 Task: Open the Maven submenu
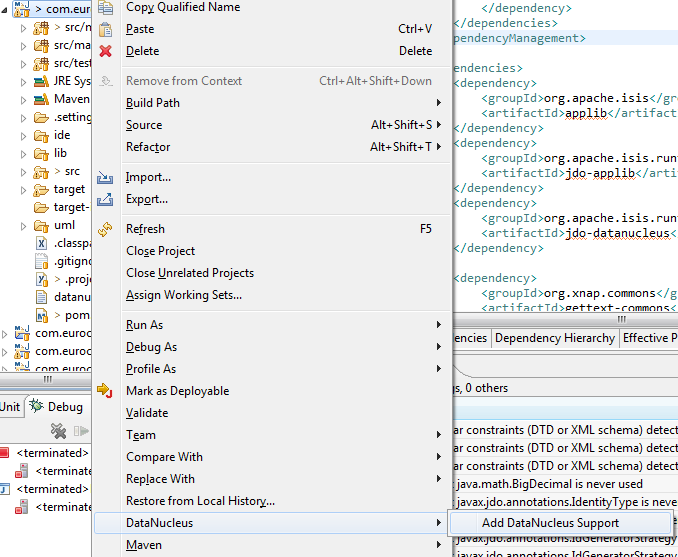coord(144,545)
